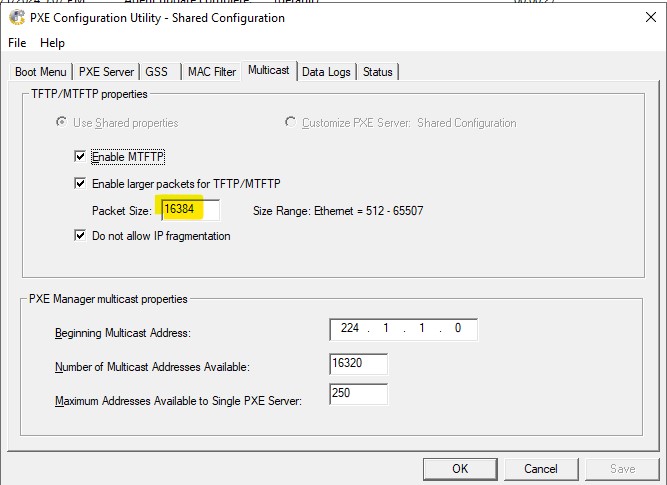The height and width of the screenshot is (485, 667).
Task: Open the File menu
Action: [x=17, y=43]
